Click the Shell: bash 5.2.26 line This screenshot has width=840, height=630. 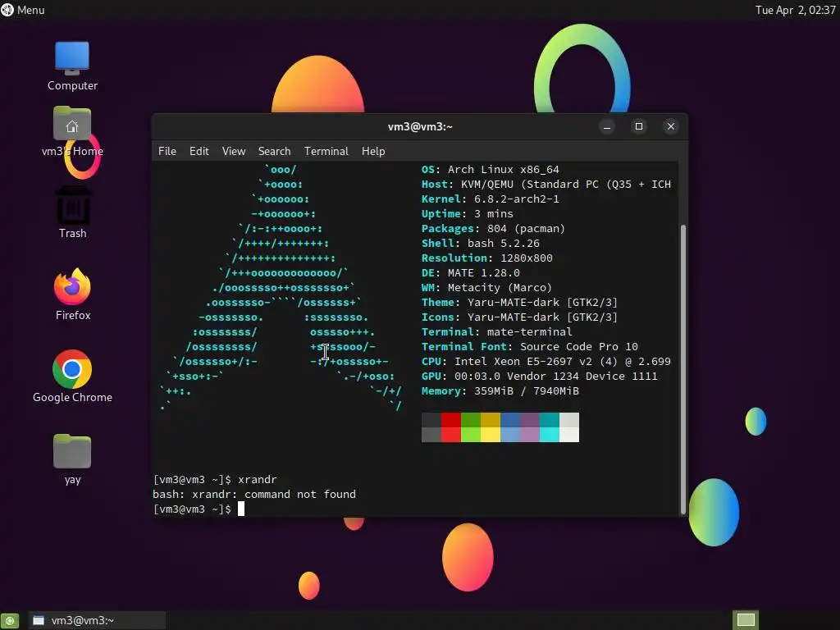(481, 243)
